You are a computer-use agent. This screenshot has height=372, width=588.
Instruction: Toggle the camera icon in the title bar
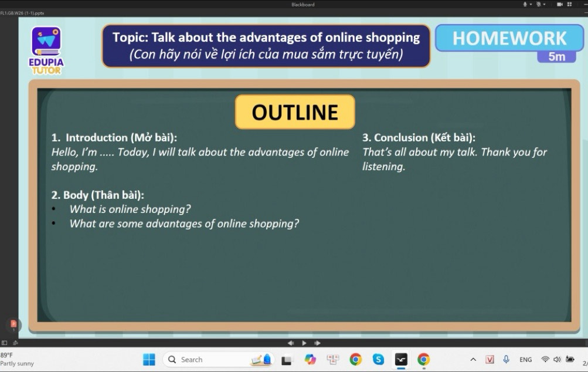coord(560,4)
